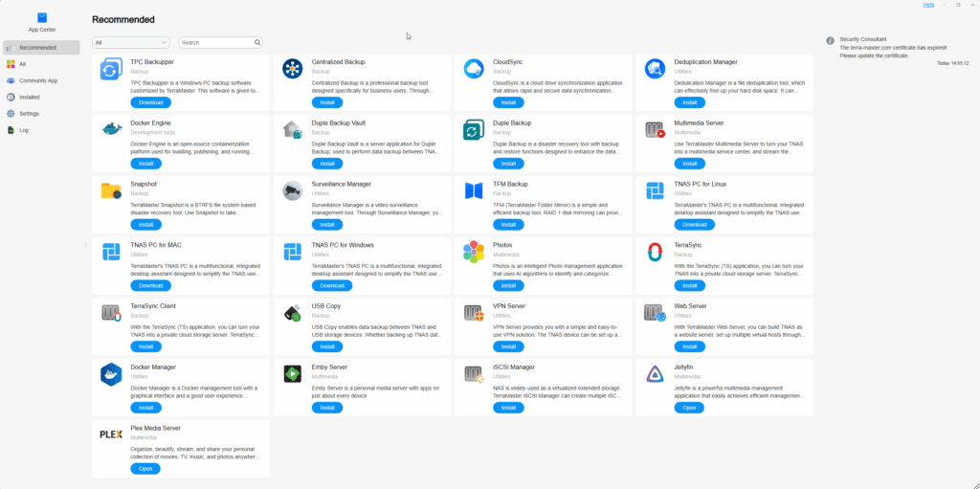
Task: Select All in the sidebar
Action: (x=41, y=64)
